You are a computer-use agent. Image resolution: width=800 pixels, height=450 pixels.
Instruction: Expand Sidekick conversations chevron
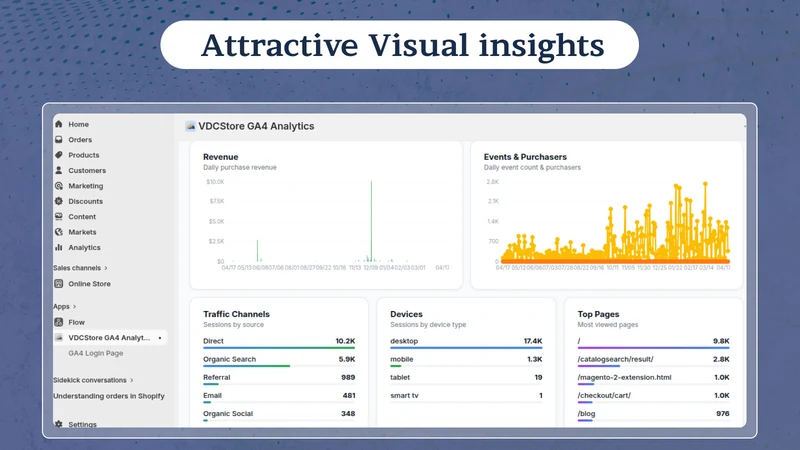(x=132, y=380)
